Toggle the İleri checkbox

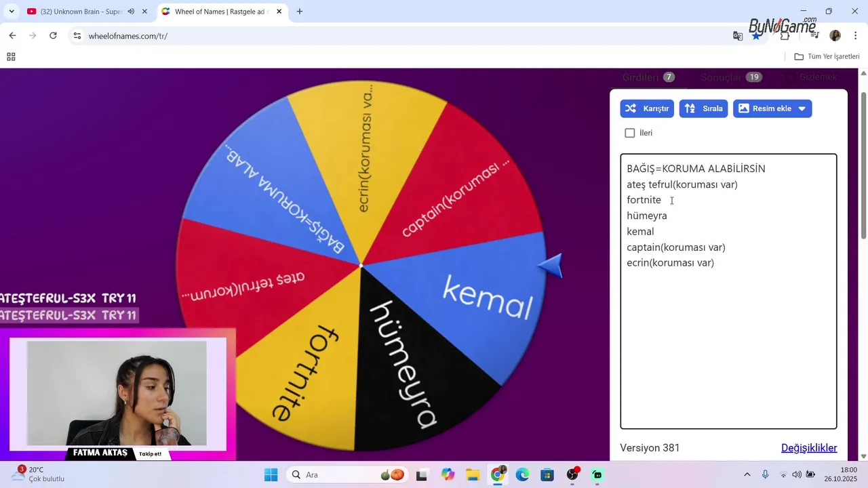tap(630, 133)
